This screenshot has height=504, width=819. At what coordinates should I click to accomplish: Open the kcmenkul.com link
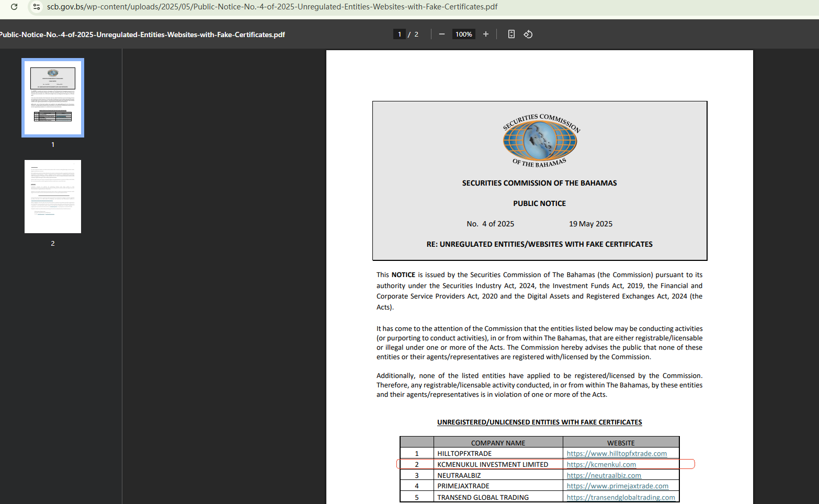[x=601, y=465]
